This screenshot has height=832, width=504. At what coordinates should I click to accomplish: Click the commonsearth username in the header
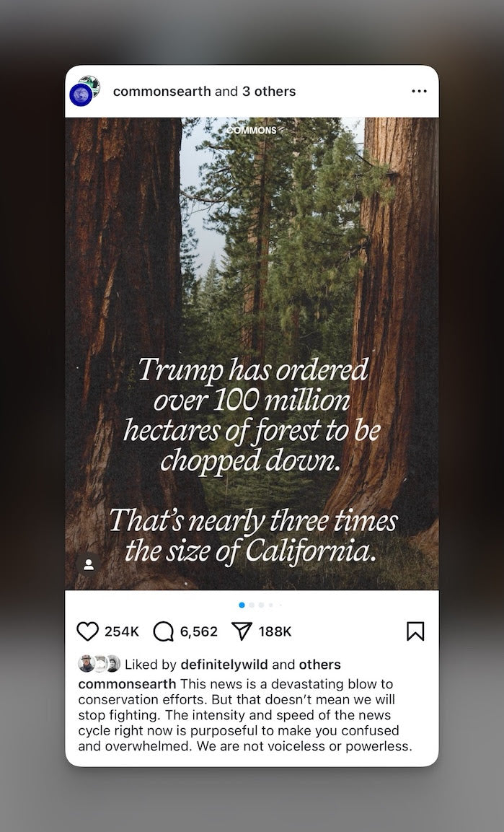pos(162,92)
